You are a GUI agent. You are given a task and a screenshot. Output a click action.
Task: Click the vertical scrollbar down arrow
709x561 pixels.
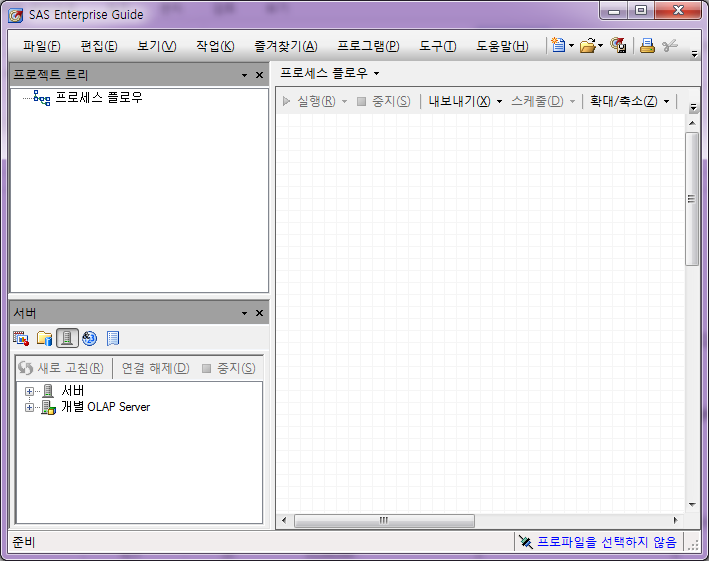point(692,504)
